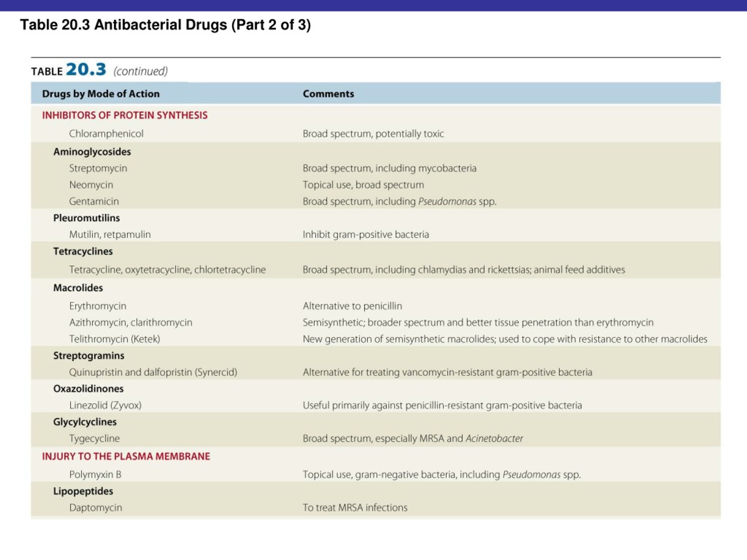Select the 'Glycylcyclines' group heading
Viewport: 747px width, 560px height.
[x=85, y=422]
